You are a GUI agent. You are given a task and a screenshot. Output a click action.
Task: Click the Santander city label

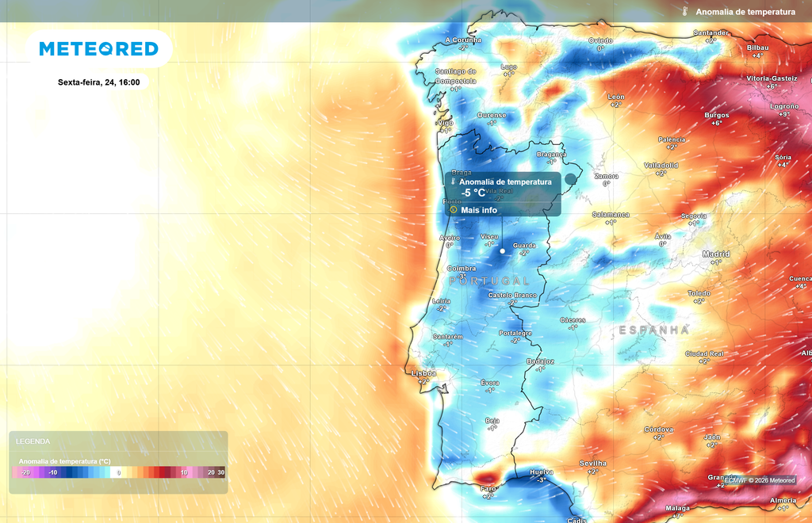tap(711, 33)
